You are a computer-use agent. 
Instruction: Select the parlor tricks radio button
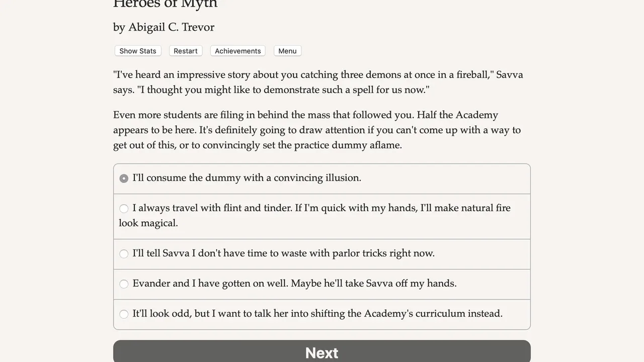coord(124,254)
